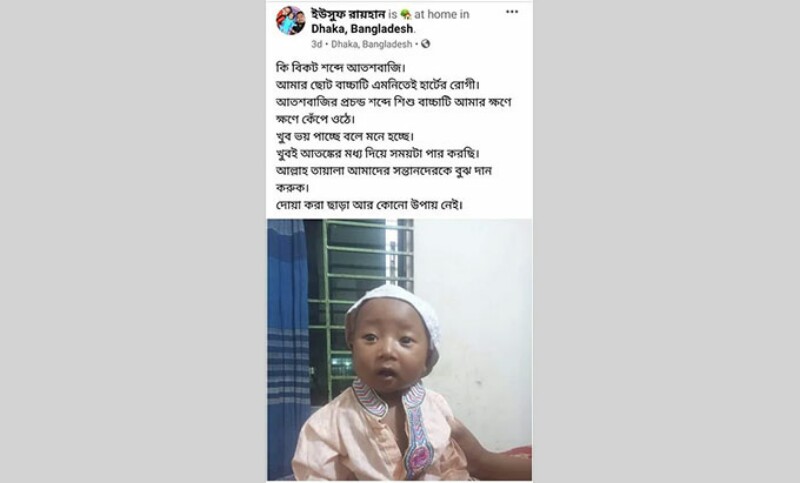Click the globe public privacy icon
The image size is (800, 483).
coord(426,44)
